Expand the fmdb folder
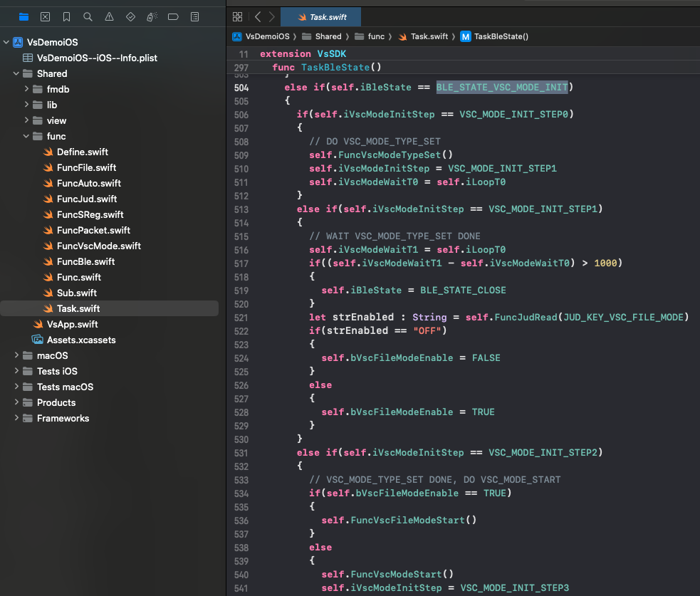The width and height of the screenshot is (700, 596). [27, 89]
